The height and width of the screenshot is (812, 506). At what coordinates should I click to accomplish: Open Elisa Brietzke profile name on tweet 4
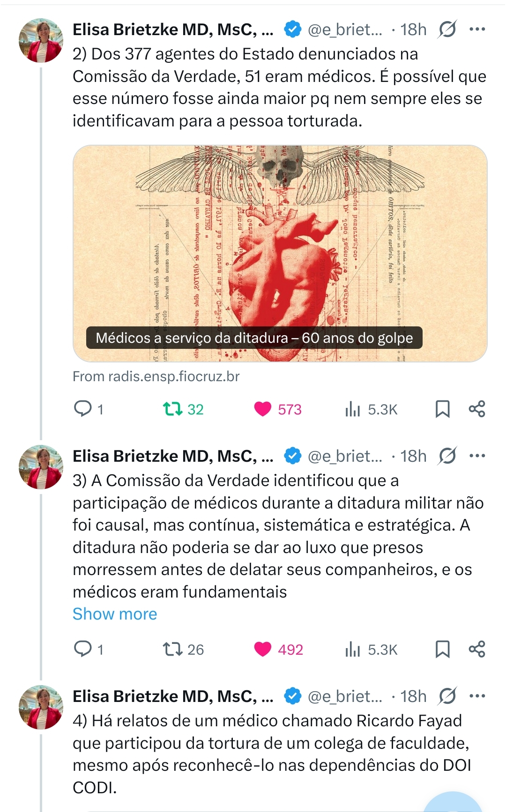pos(172,696)
